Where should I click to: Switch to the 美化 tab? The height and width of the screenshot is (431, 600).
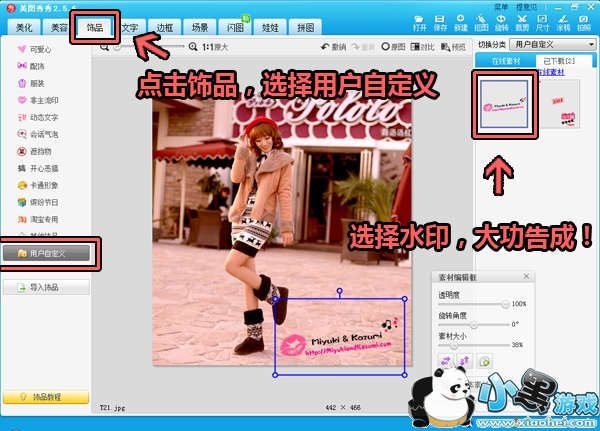[24, 27]
